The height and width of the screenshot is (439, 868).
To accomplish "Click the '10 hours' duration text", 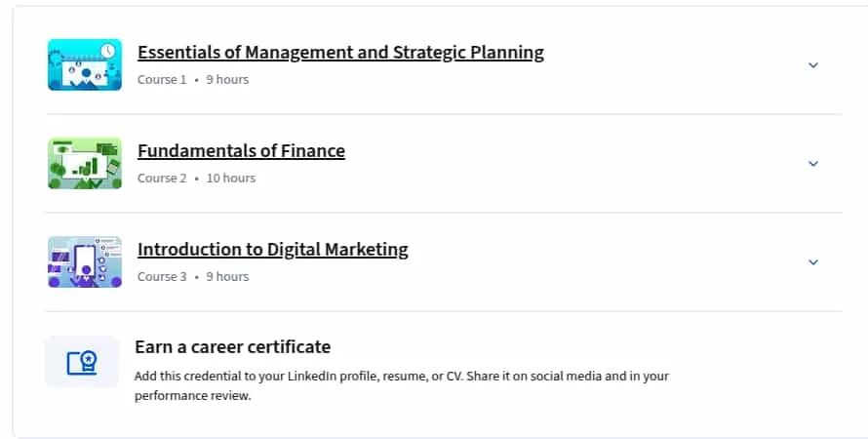I will pyautogui.click(x=231, y=179).
